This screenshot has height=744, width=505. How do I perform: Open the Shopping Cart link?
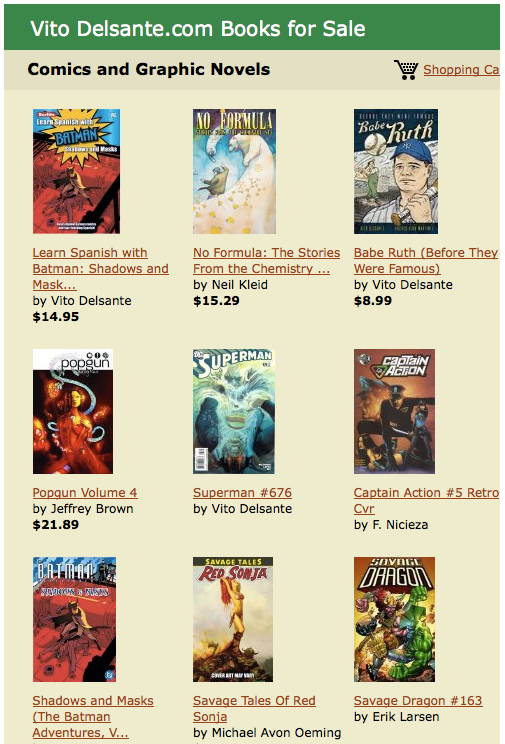tap(461, 70)
